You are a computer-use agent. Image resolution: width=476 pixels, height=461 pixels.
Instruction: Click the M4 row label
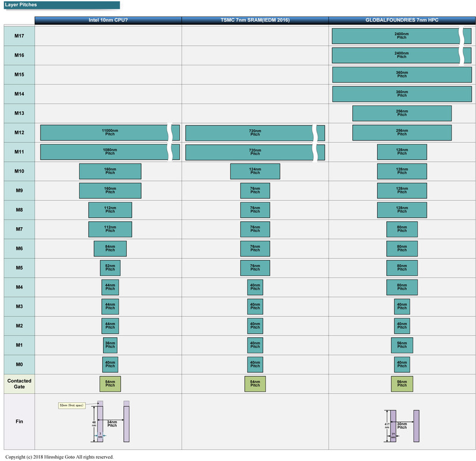(x=19, y=287)
